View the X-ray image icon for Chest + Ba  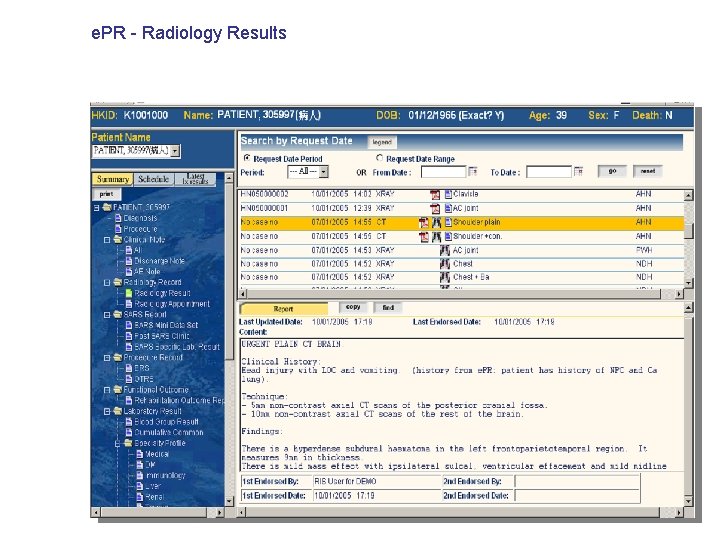click(444, 277)
